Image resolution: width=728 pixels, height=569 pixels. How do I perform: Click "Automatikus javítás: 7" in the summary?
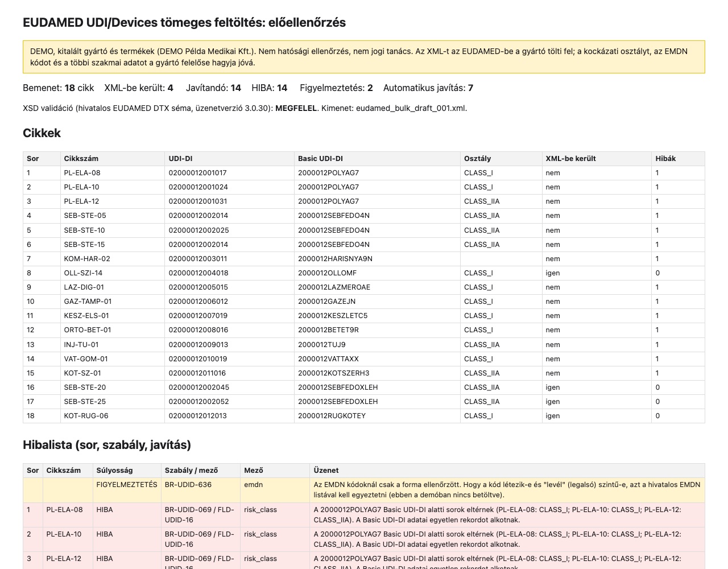pos(428,88)
